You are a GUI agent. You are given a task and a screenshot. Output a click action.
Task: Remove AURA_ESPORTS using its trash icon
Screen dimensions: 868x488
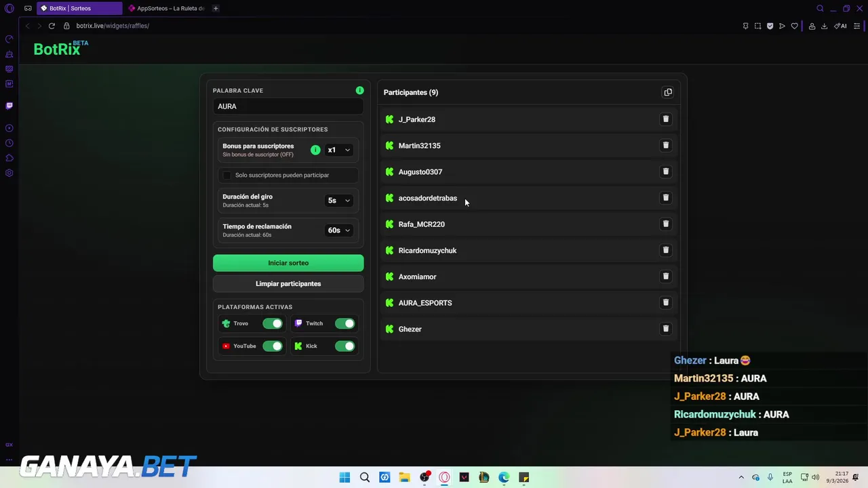coord(665,302)
